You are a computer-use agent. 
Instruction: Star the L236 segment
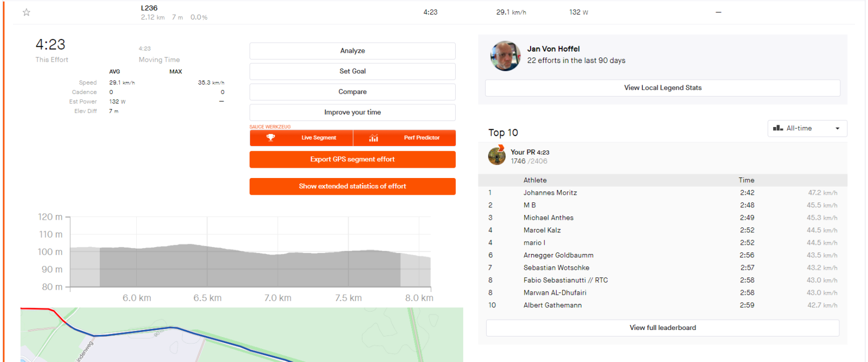click(26, 12)
